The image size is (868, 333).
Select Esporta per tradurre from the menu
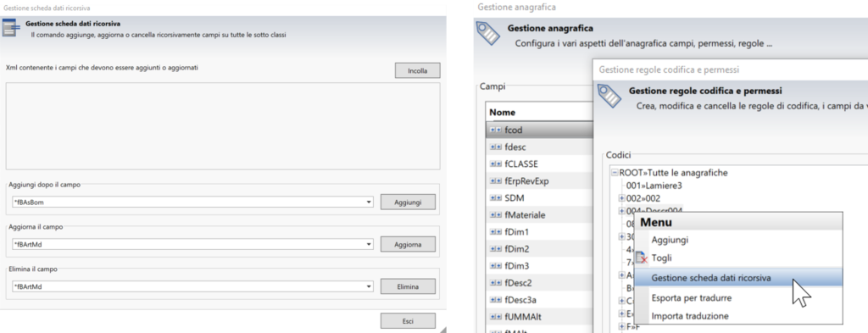click(x=692, y=297)
